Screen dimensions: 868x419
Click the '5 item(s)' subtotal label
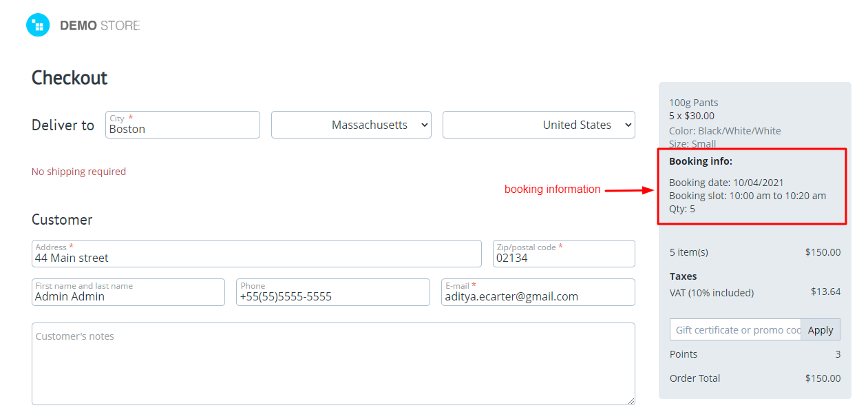689,252
